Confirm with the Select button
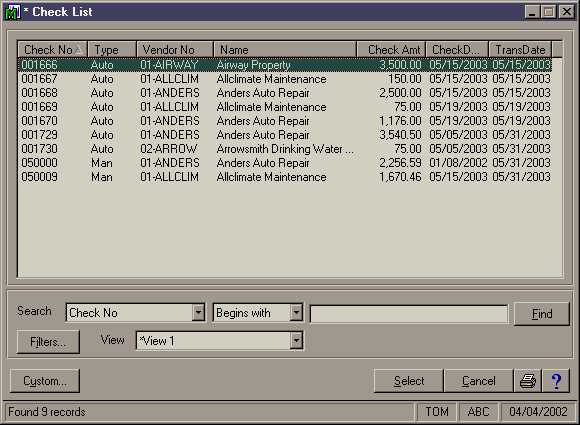Viewport: 580px width, 425px height. point(408,381)
